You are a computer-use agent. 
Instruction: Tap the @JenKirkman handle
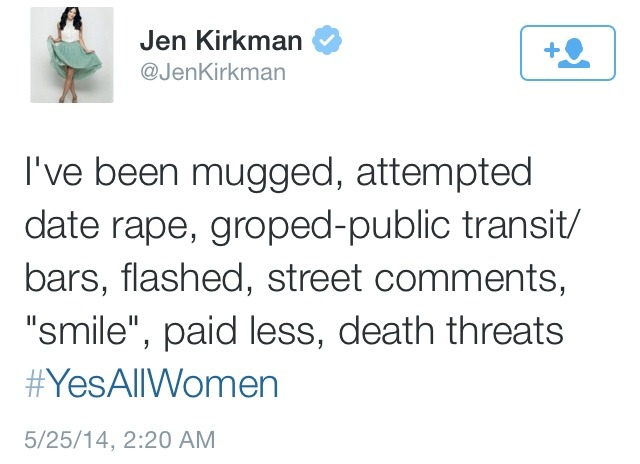click(213, 72)
